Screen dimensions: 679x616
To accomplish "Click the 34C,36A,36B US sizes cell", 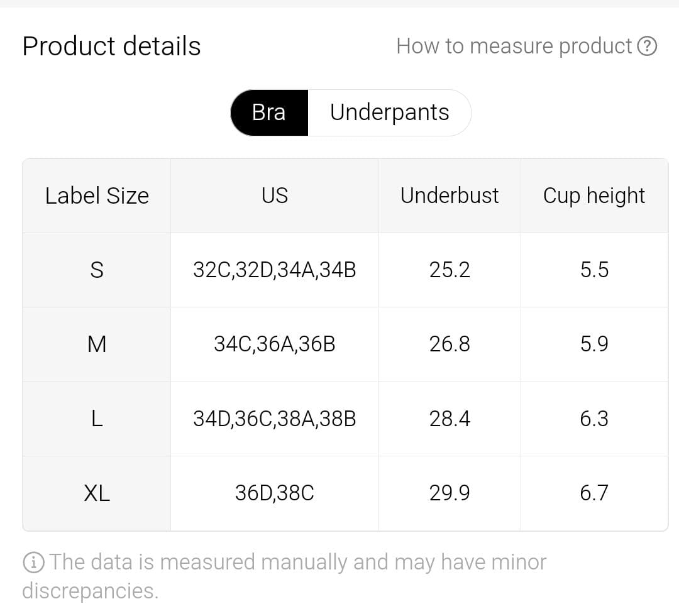I will [275, 344].
